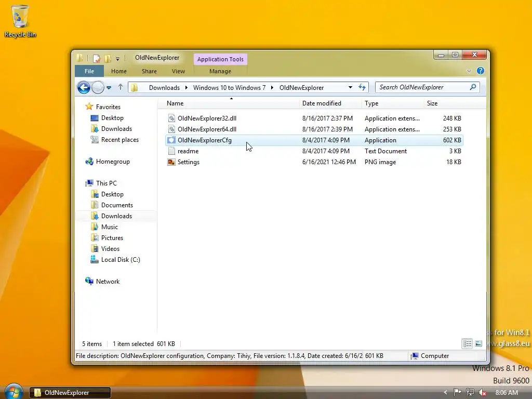The width and height of the screenshot is (532, 399).
Task: Click Windows 10 to Windows 7 breadcrumb
Action: [229, 87]
